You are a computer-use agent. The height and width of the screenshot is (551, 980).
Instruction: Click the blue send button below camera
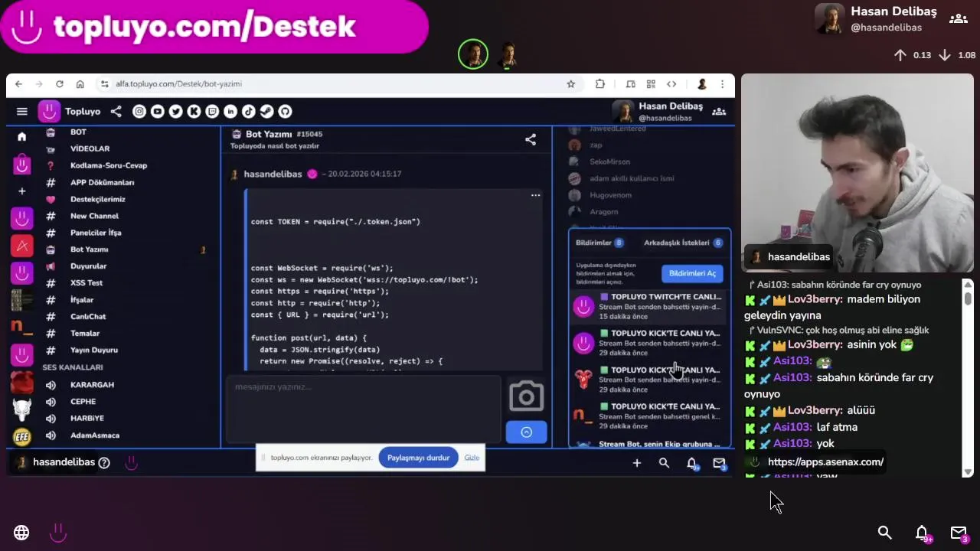tap(526, 432)
